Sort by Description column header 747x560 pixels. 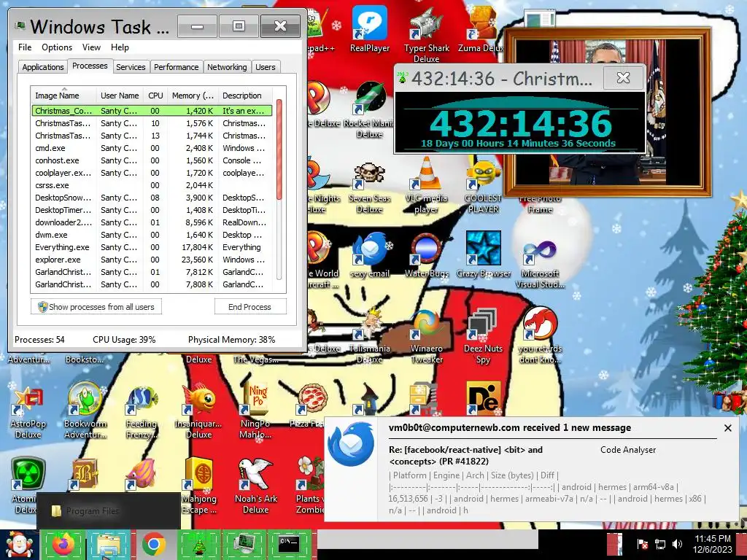click(246, 96)
